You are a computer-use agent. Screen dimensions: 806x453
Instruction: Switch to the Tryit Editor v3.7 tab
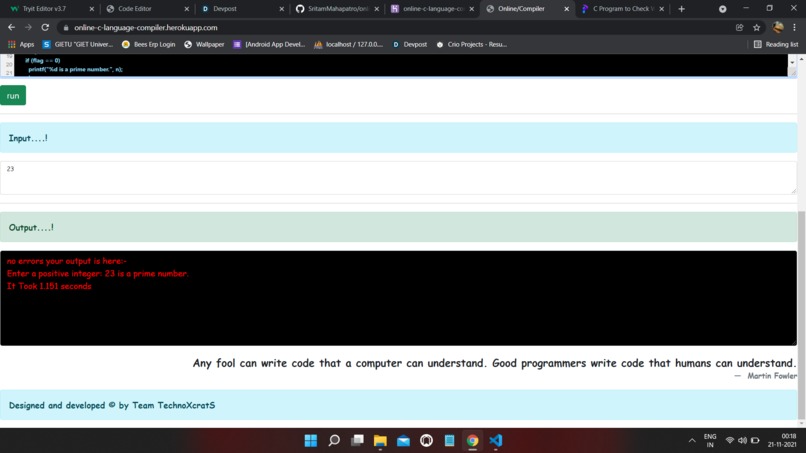[x=44, y=9]
